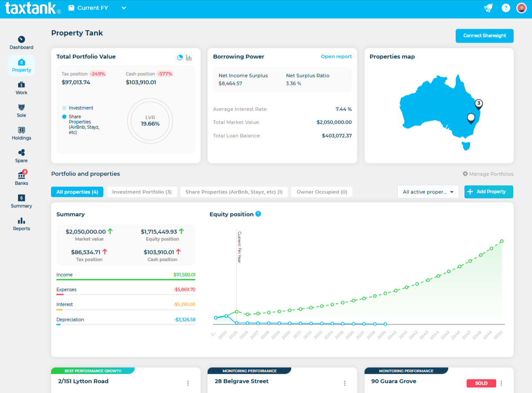Open the Reports section
532x393 pixels.
click(x=21, y=223)
